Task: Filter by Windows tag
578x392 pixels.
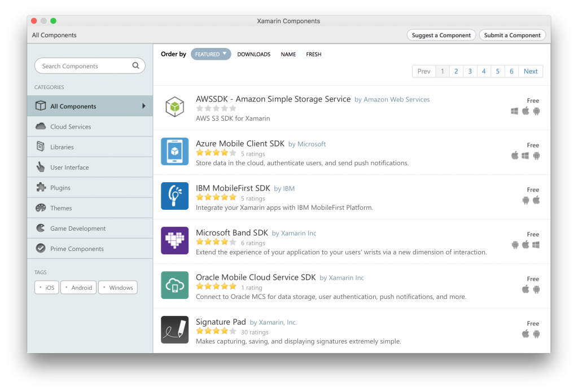Action: coord(118,287)
